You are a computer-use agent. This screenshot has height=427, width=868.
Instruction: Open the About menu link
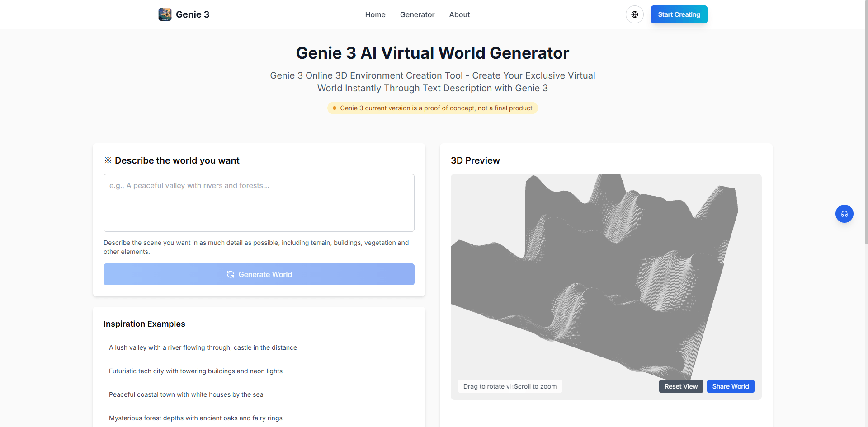459,14
